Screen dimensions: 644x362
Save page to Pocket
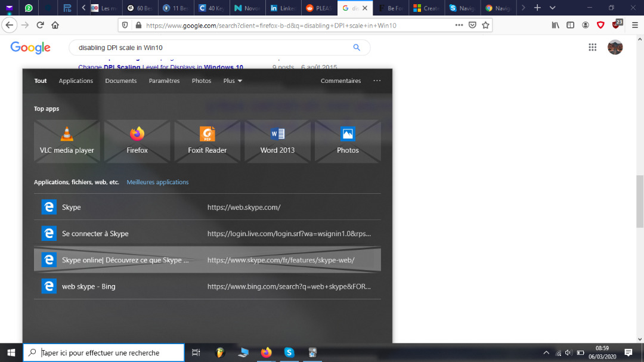pyautogui.click(x=472, y=25)
